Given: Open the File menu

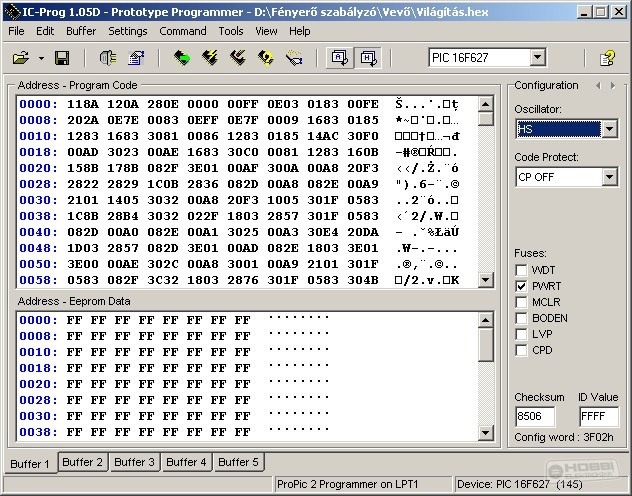Looking at the screenshot, I should click(x=16, y=31).
